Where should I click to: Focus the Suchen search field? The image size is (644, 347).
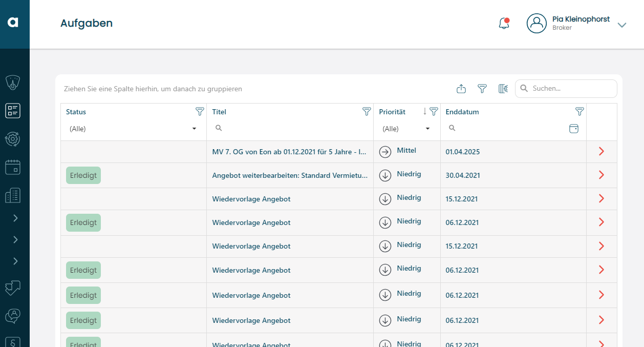pos(566,88)
